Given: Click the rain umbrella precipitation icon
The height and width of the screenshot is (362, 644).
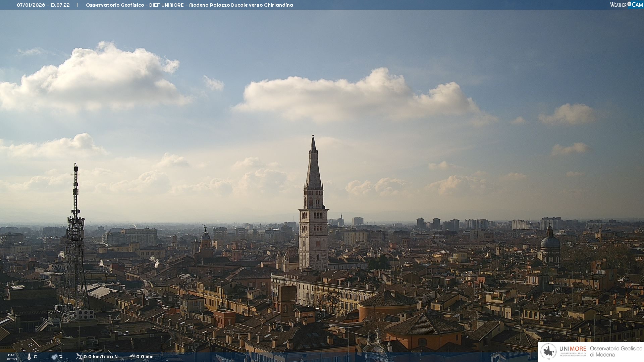Looking at the screenshot, I should 132,357.
